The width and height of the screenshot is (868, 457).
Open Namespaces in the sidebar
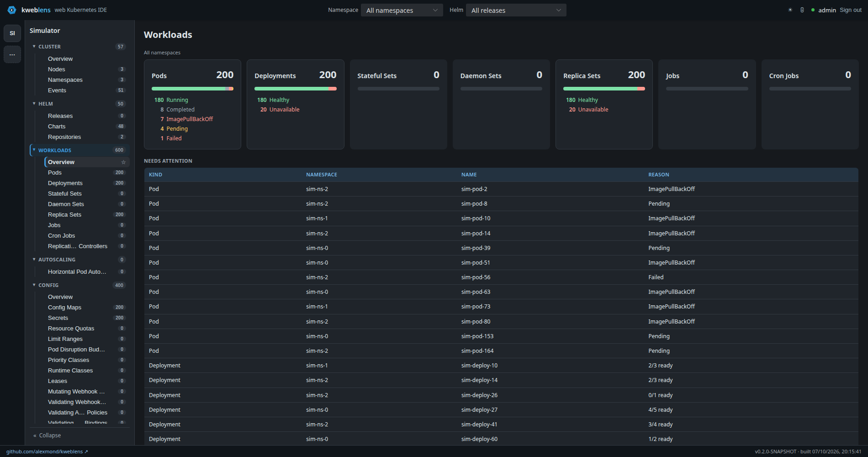click(x=86, y=80)
